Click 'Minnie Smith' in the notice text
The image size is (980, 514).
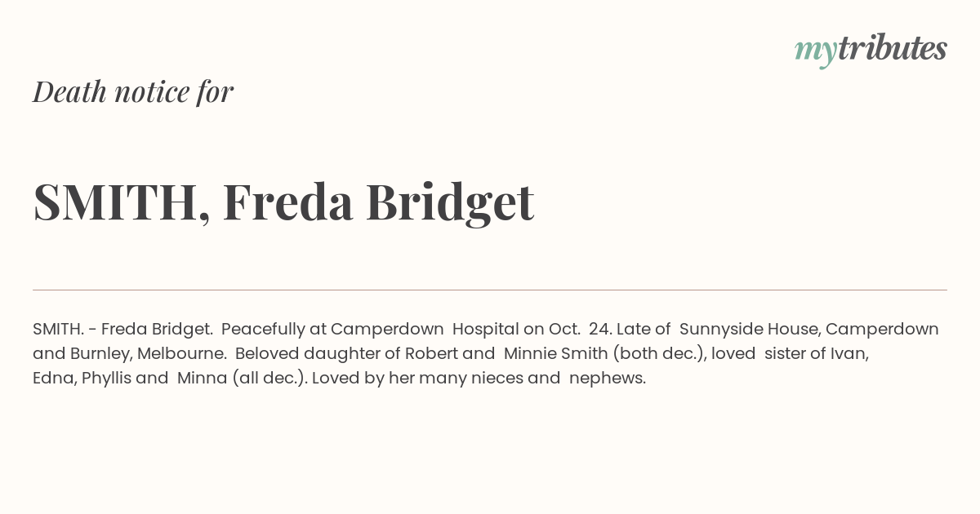pyautogui.click(x=555, y=354)
